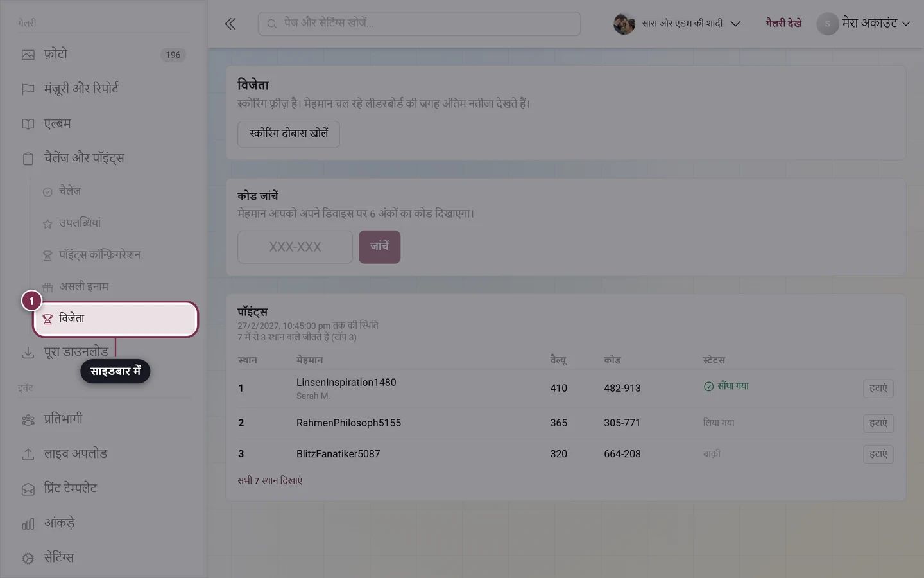Click the स्कोरिंग दोबारा खोलें button
Viewport: 924px width, 578px height.
click(289, 134)
